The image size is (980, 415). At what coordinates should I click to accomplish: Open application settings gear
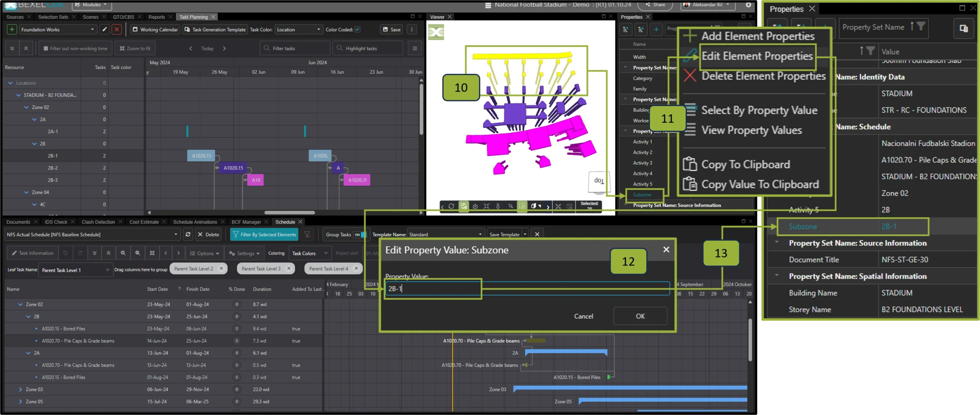pyautogui.click(x=748, y=5)
